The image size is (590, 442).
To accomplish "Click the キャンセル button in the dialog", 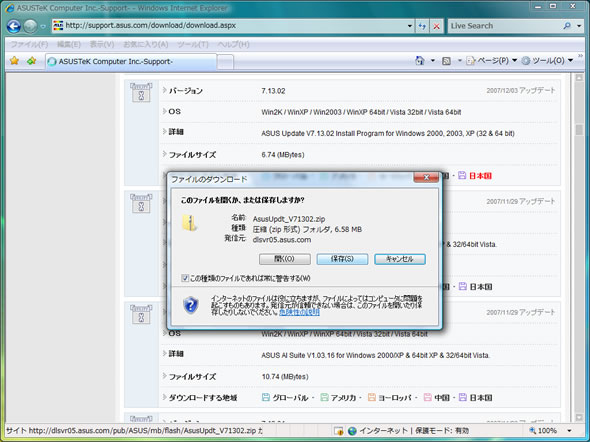I will (x=400, y=259).
